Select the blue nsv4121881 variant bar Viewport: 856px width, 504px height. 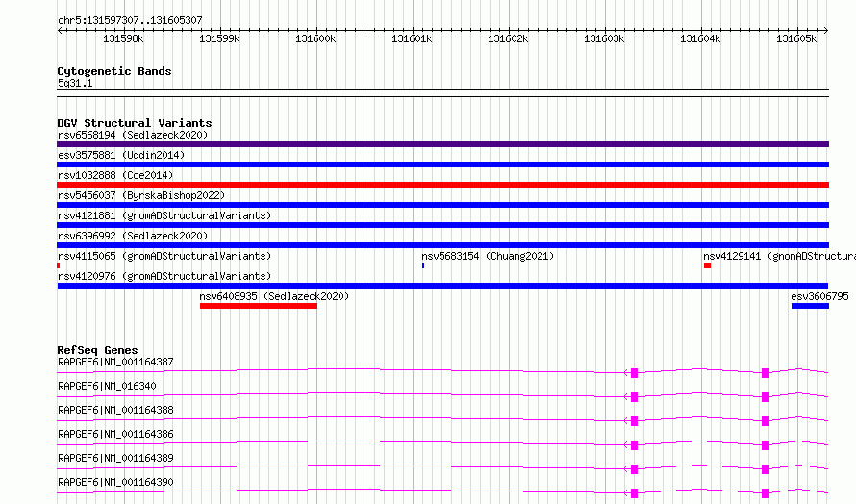(442, 225)
